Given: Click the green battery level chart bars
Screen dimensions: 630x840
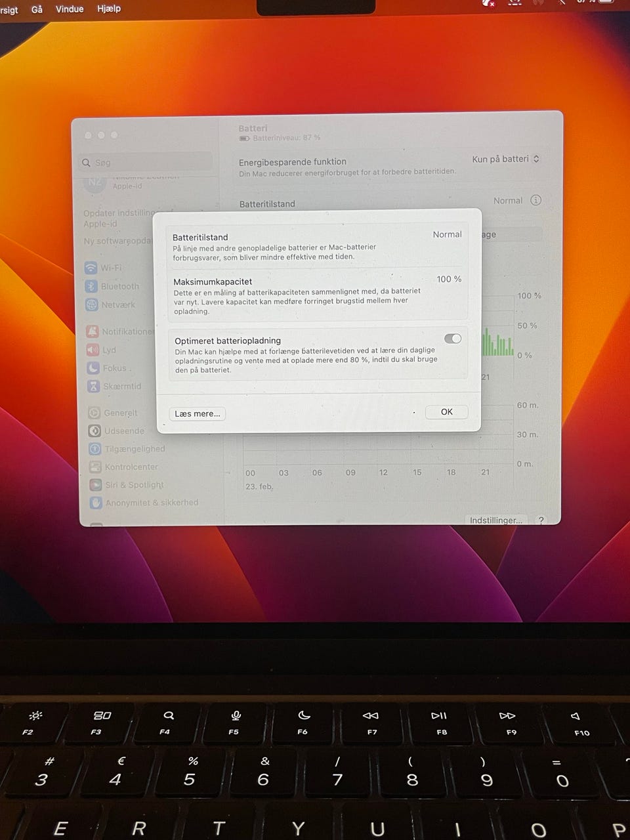Looking at the screenshot, I should 498,343.
